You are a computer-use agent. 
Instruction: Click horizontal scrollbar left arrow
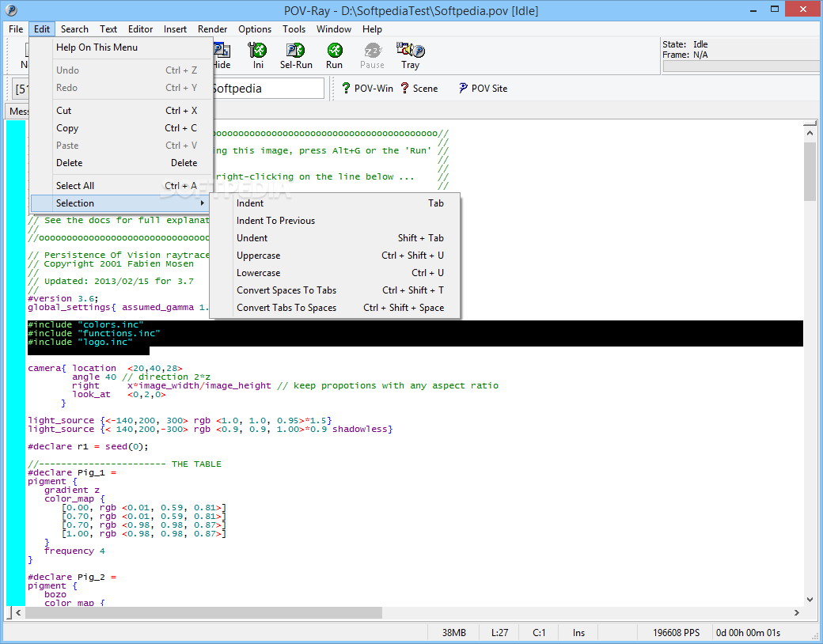[18, 612]
